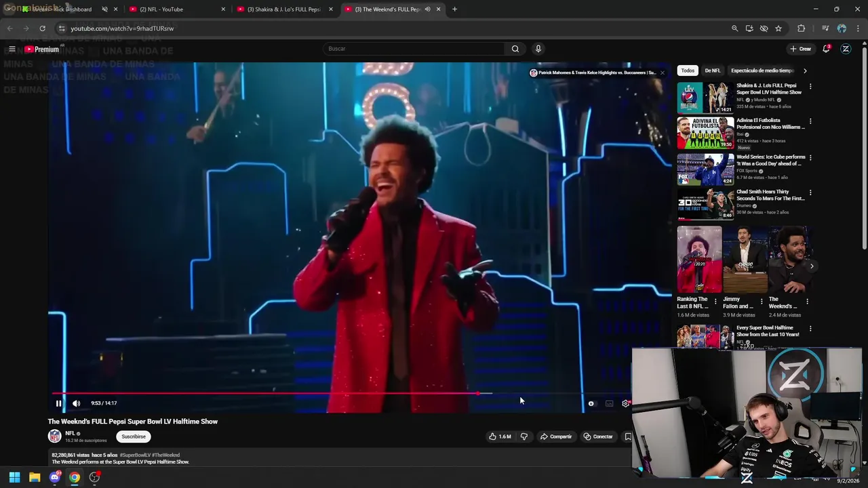Select the Todos filter chip
The image size is (868, 488).
[688, 70]
